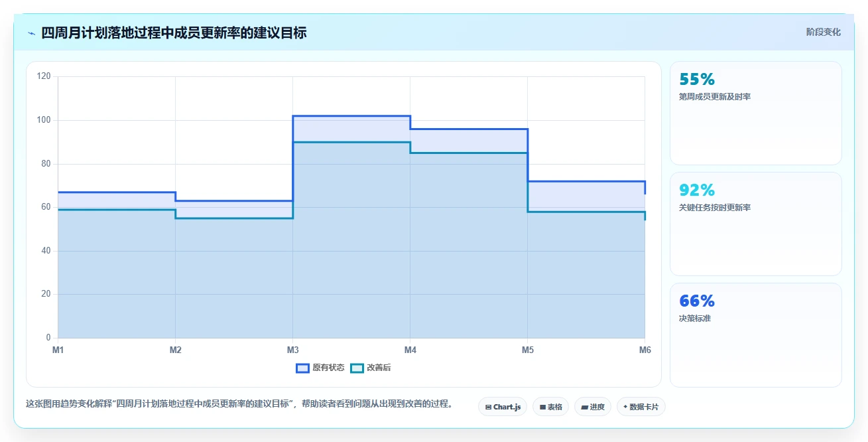Click the M1 axis label
This screenshot has width=868, height=442.
click(58, 350)
